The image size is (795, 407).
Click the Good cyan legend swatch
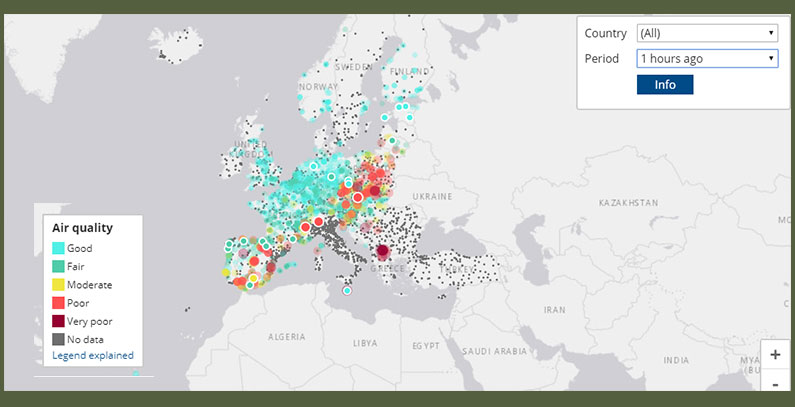[59, 248]
